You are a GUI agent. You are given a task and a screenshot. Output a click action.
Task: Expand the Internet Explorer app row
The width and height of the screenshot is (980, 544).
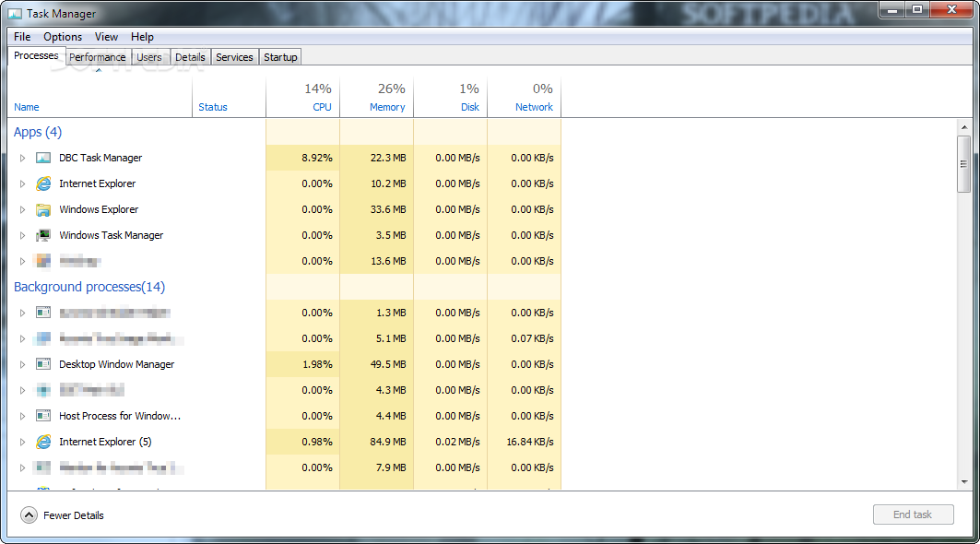pos(22,183)
